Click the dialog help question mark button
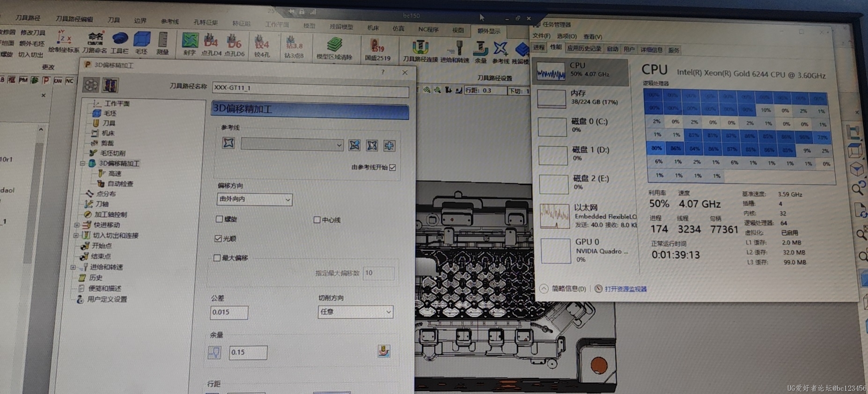This screenshot has width=868, height=394. tap(383, 72)
